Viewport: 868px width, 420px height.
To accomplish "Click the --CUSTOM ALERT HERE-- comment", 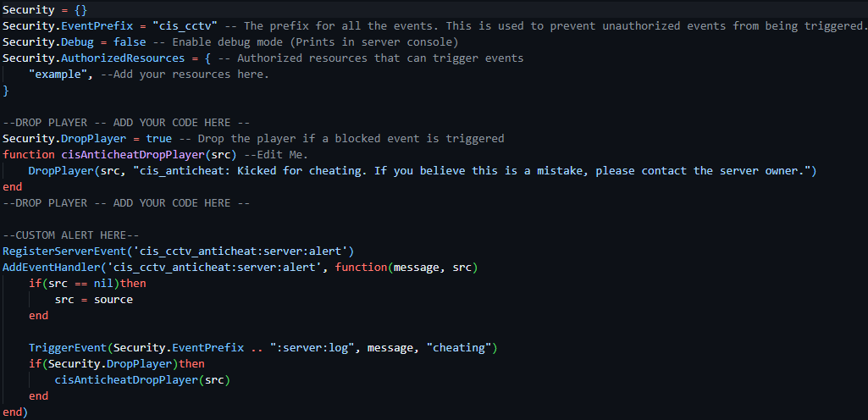I will (75, 235).
